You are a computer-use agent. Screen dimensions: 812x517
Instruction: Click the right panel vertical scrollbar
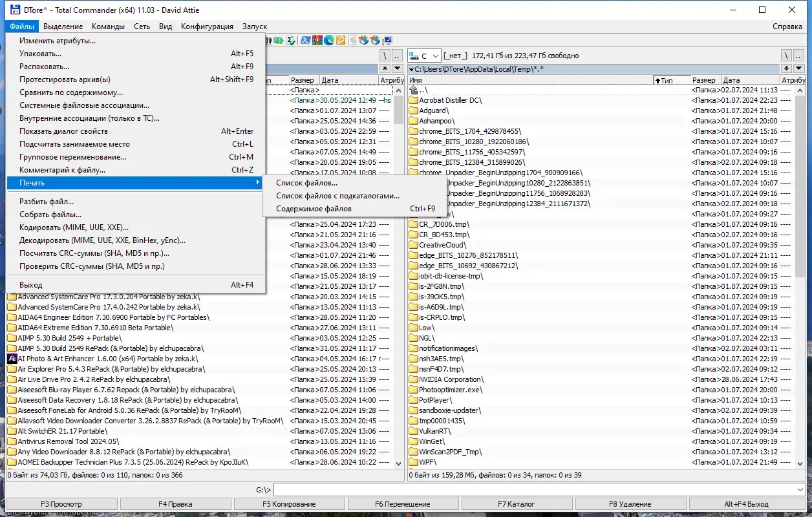800,278
